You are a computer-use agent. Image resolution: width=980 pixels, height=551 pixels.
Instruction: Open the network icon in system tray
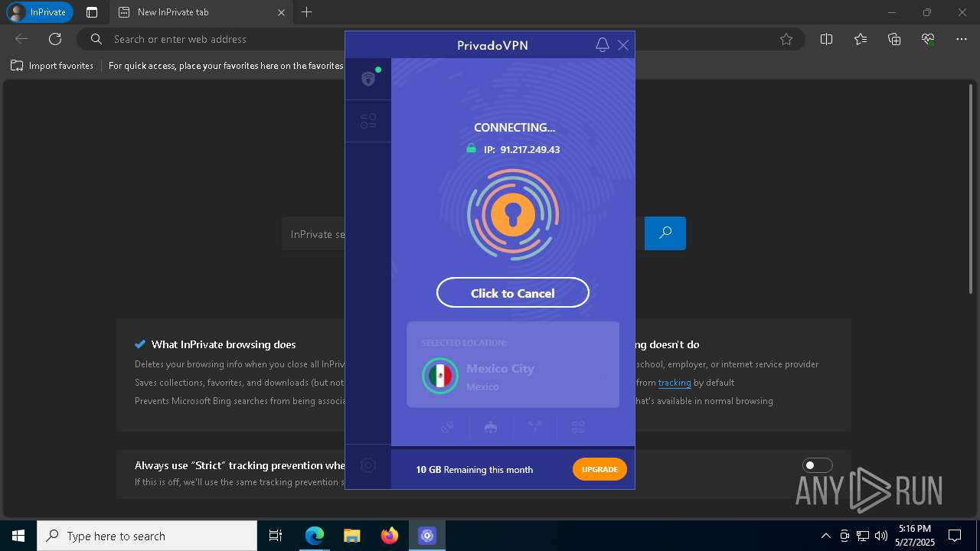[863, 536]
